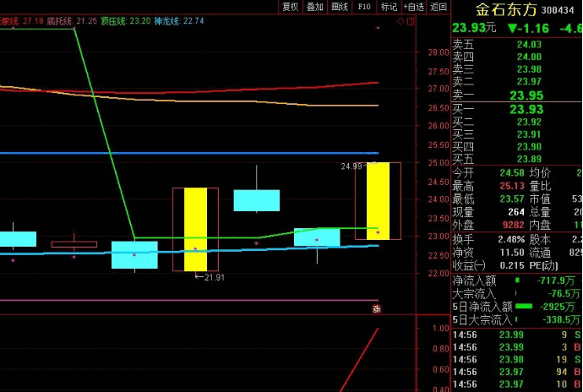Open the 复权 adjustment menu

point(291,7)
